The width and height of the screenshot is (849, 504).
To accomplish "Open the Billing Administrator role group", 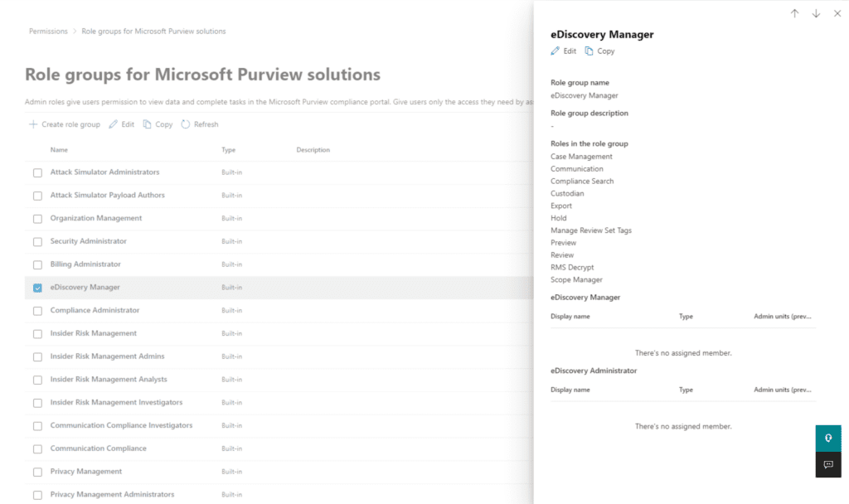I will pos(85,264).
